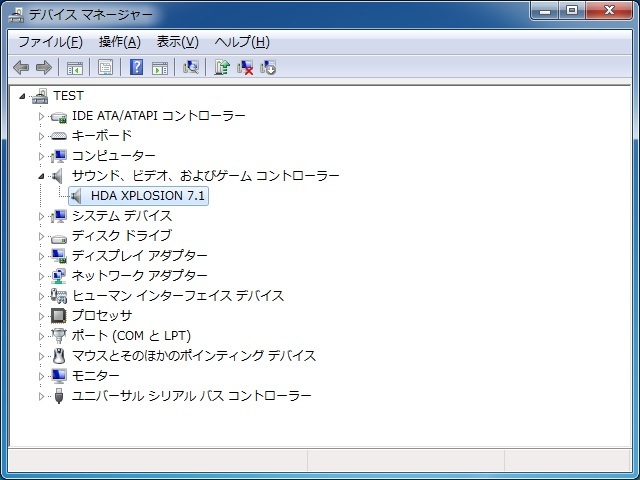Click the blue Help question-mark icon
The height and width of the screenshot is (480, 640).
pos(136,67)
